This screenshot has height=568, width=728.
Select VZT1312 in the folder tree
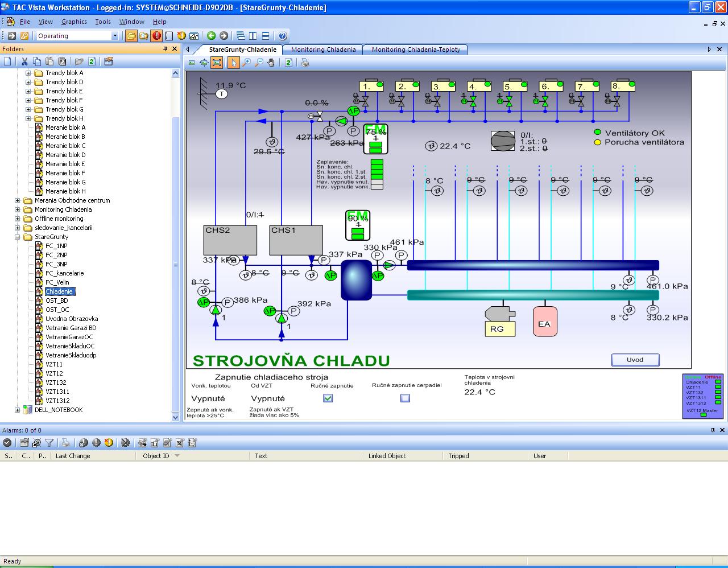pyautogui.click(x=57, y=401)
